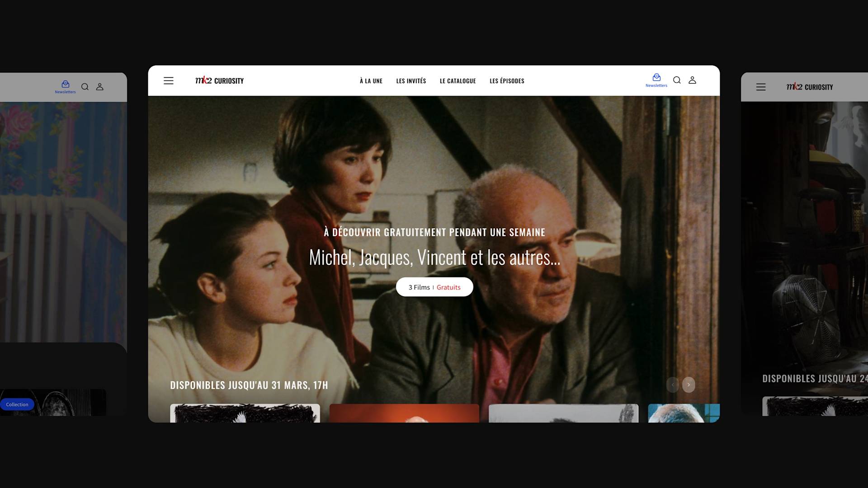This screenshot has height=488, width=868.
Task: Click the blue Collection badge
Action: click(x=17, y=404)
